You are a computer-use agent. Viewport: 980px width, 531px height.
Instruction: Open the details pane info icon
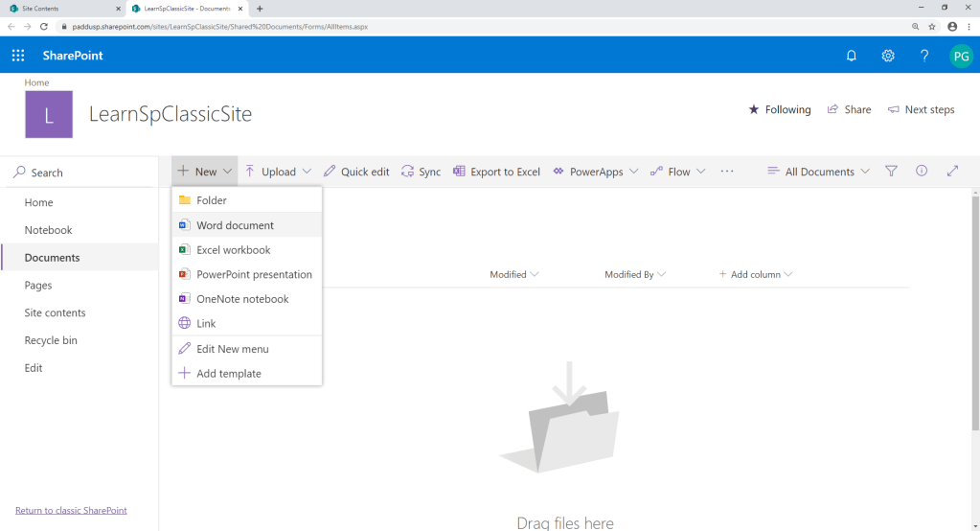click(922, 172)
